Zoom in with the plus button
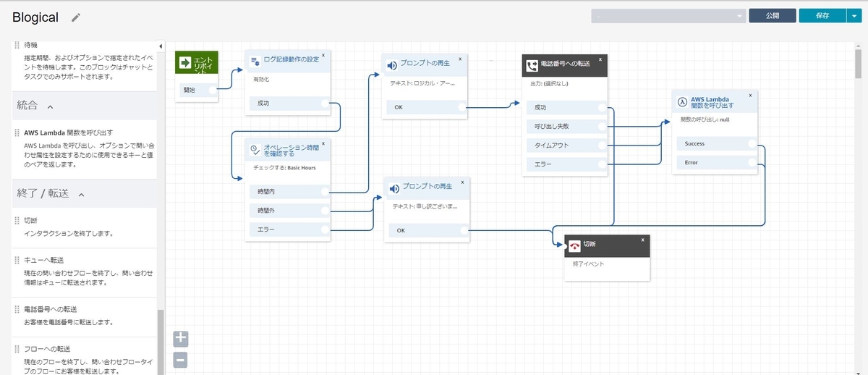This screenshot has width=868, height=375. (x=181, y=338)
